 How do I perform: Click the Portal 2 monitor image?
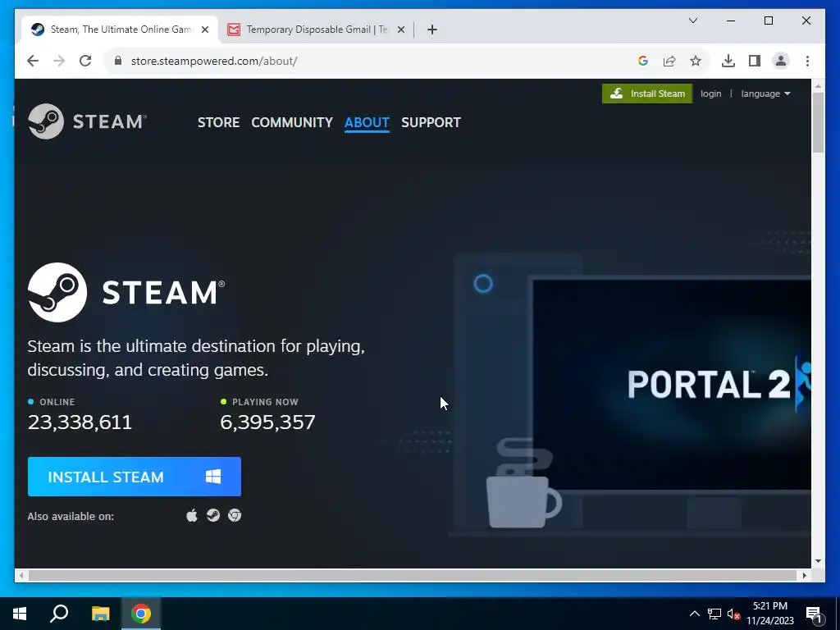[672, 384]
